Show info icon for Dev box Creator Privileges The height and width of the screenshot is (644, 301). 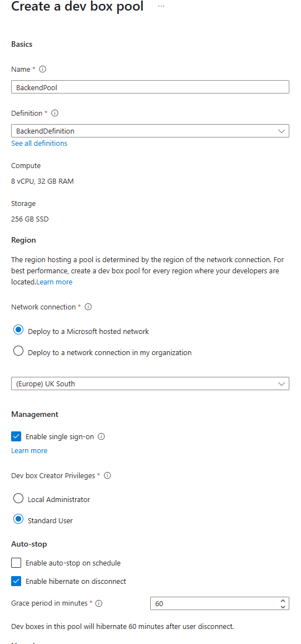pyautogui.click(x=107, y=475)
